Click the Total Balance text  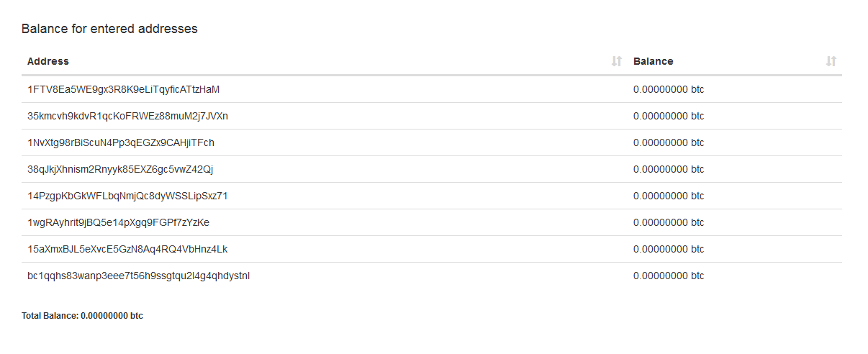pos(82,316)
